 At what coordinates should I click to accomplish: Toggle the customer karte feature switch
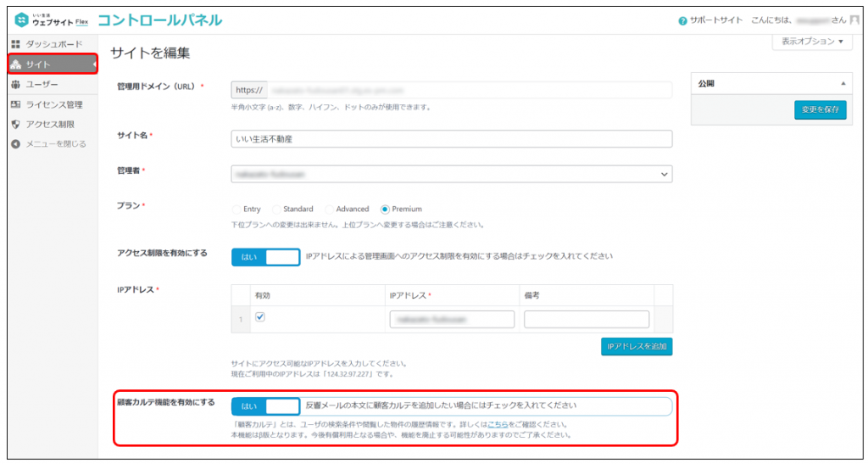click(x=265, y=405)
